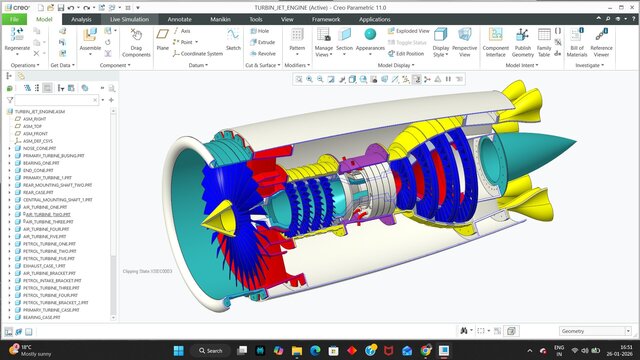Select the ASM_DEF_CSYS coordinate system
The width and height of the screenshot is (640, 360).
point(38,141)
